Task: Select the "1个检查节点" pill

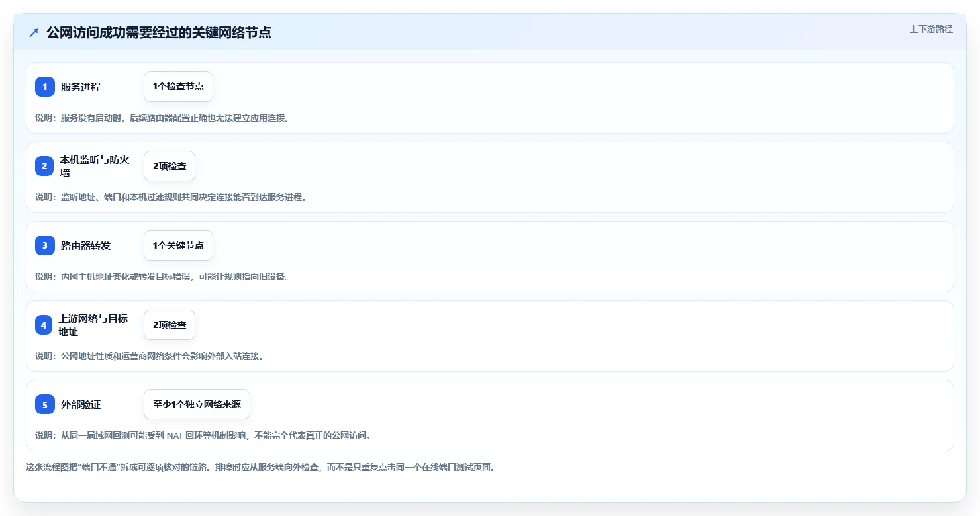Action: click(x=178, y=87)
